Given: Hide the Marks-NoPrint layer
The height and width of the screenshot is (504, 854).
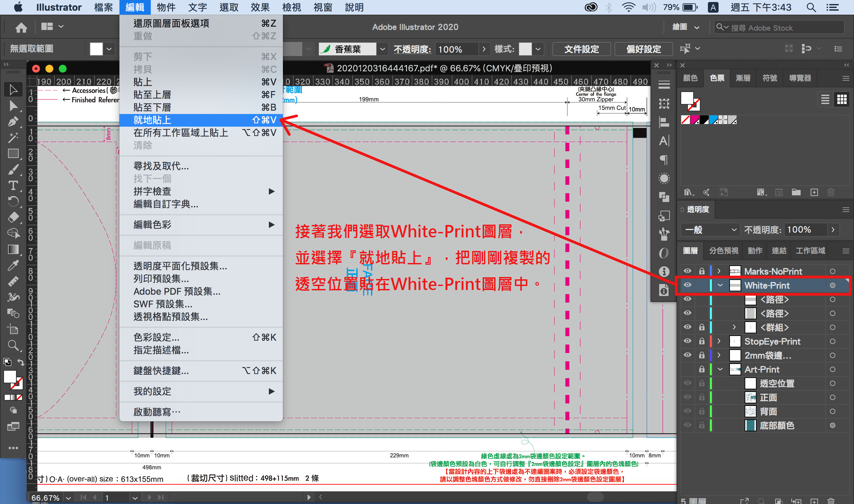Looking at the screenshot, I should click(687, 271).
